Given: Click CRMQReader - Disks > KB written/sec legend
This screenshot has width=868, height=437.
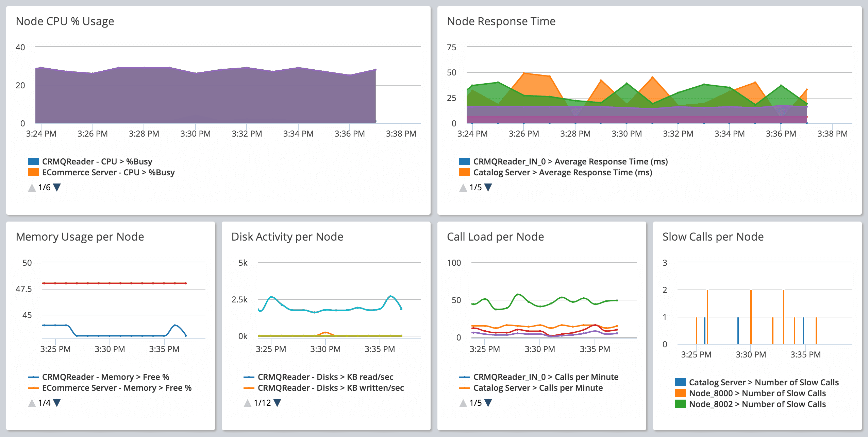Looking at the screenshot, I should [331, 388].
